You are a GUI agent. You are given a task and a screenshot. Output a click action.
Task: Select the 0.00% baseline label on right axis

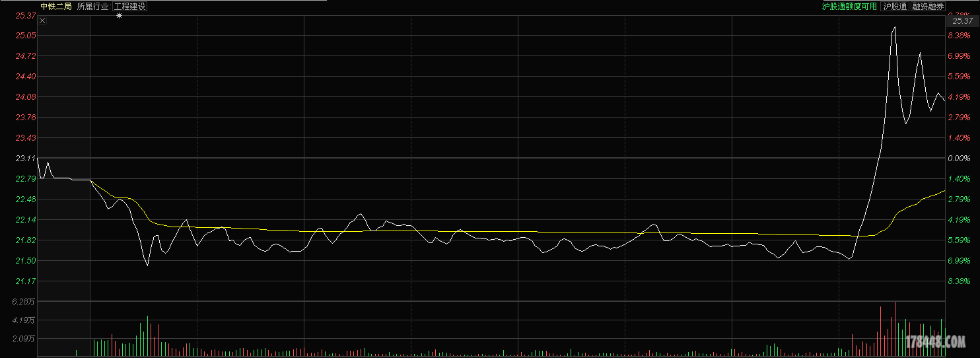pos(958,159)
